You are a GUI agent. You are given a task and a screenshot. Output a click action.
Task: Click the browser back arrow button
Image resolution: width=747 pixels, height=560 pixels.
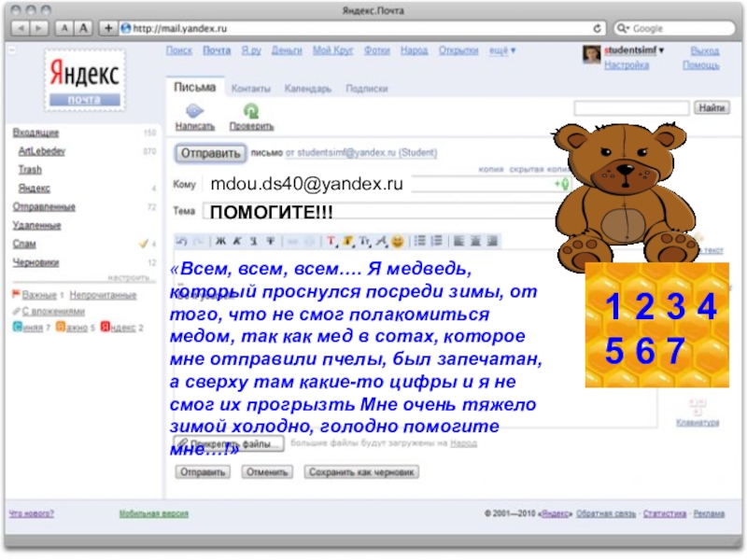21,29
